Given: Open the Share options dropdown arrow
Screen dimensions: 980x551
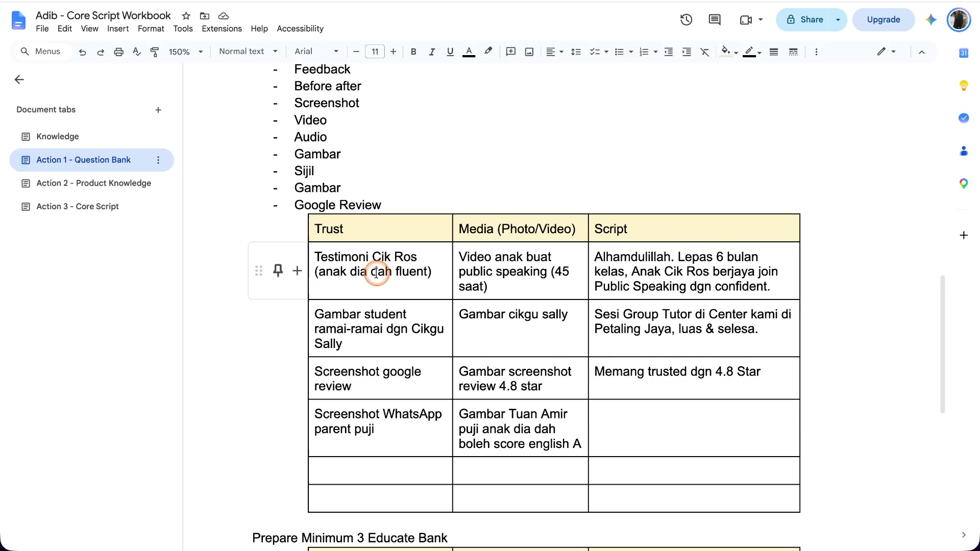Looking at the screenshot, I should [x=838, y=20].
